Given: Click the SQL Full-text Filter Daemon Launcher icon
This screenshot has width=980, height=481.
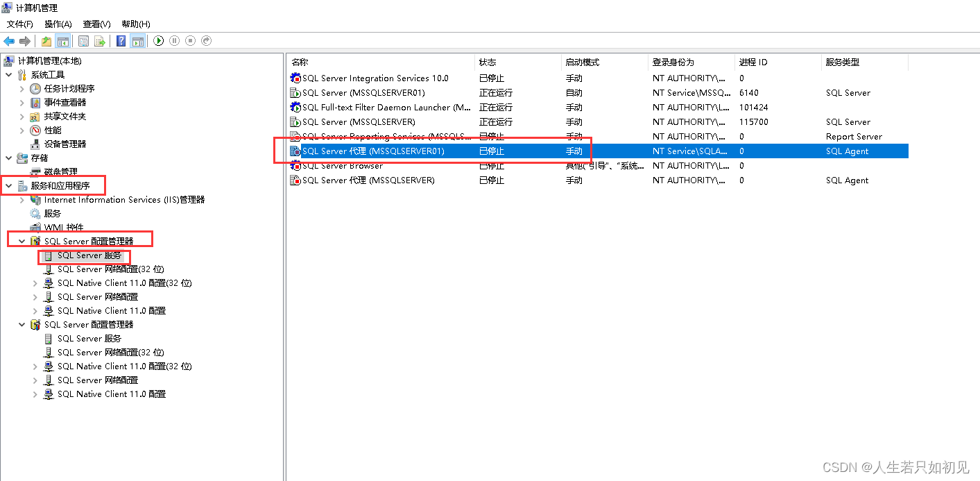Looking at the screenshot, I should (295, 108).
